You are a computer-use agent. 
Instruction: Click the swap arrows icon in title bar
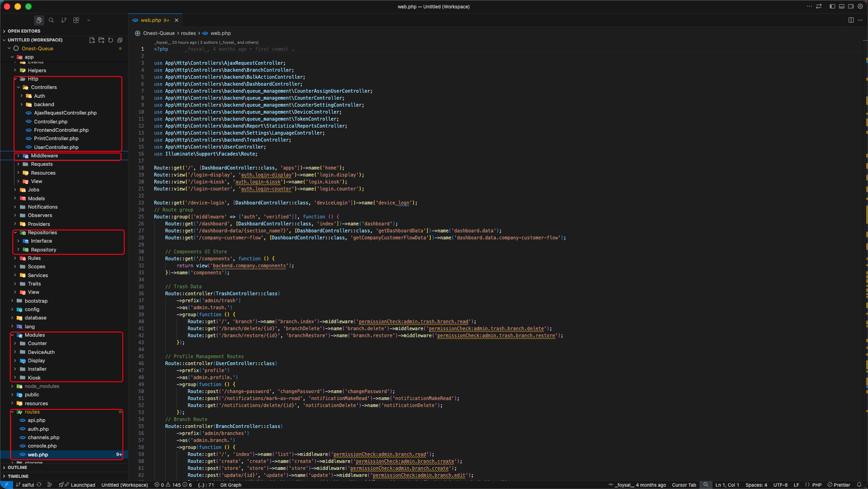tap(819, 7)
